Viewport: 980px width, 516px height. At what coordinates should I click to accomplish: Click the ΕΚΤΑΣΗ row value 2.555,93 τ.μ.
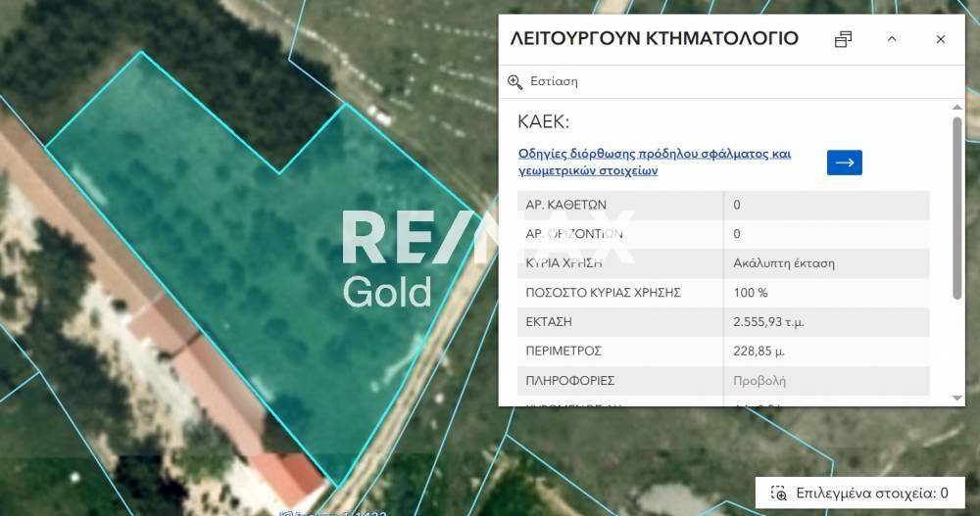coord(769,321)
